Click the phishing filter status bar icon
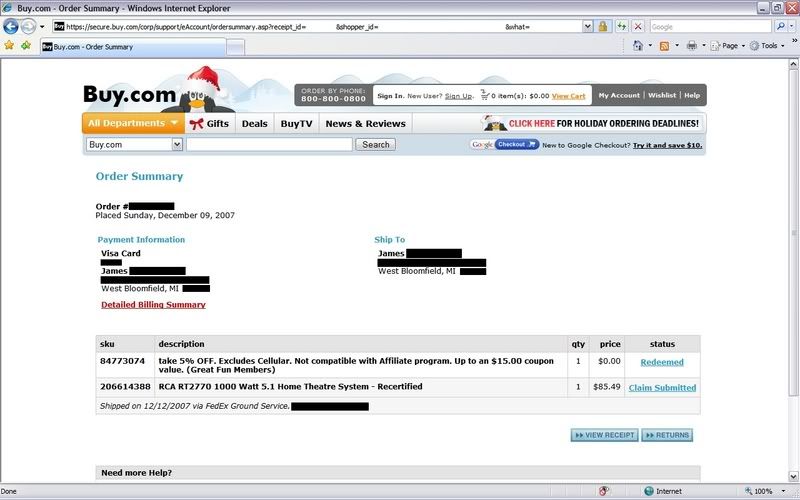The image size is (800, 500). click(604, 491)
